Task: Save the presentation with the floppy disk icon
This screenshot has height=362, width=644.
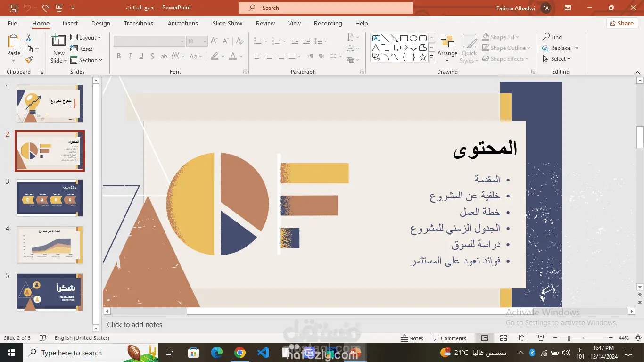Action: pyautogui.click(x=14, y=8)
